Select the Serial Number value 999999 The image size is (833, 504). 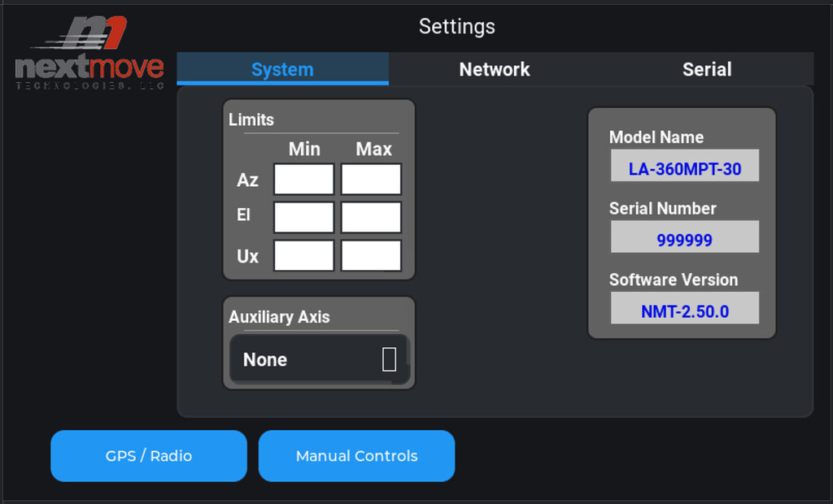click(684, 241)
